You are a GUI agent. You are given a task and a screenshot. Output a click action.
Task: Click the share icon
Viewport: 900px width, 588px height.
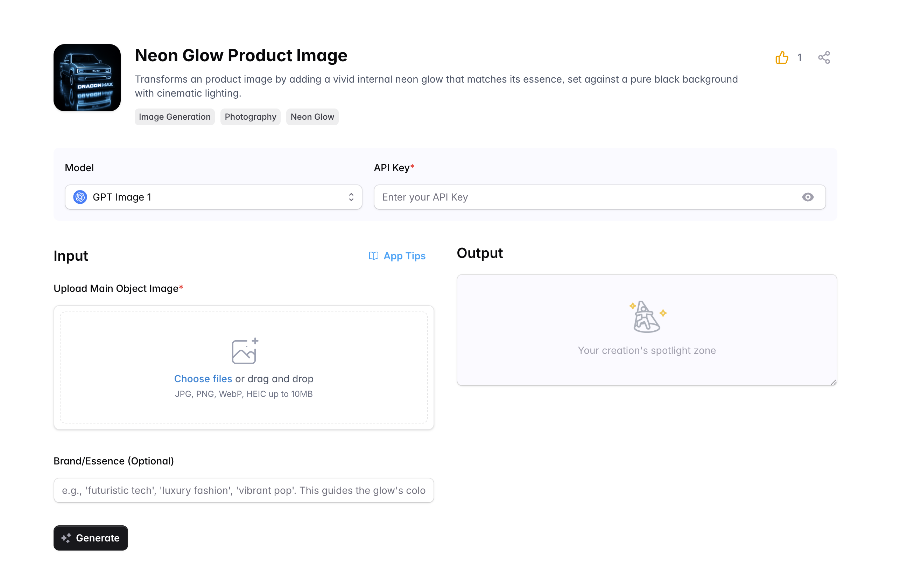[x=824, y=57]
